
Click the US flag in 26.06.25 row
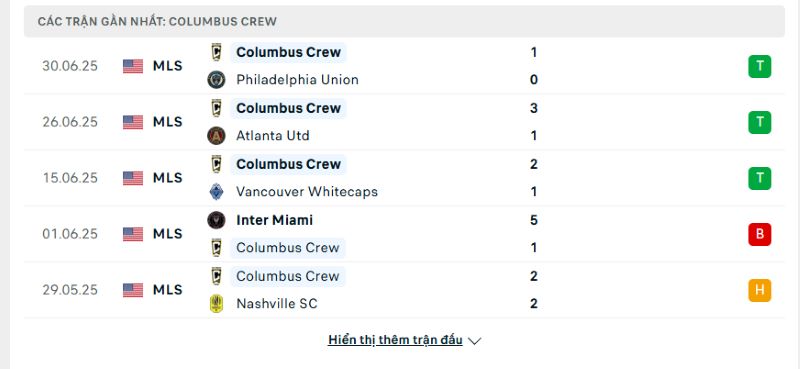pos(133,122)
